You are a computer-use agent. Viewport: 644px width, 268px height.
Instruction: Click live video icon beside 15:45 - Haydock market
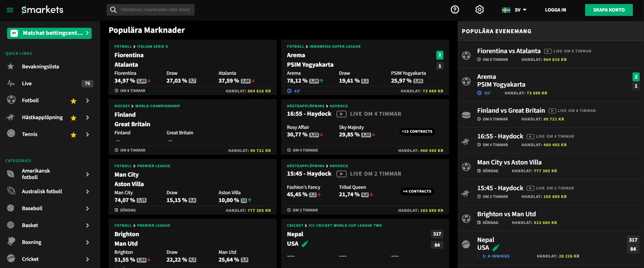click(341, 174)
